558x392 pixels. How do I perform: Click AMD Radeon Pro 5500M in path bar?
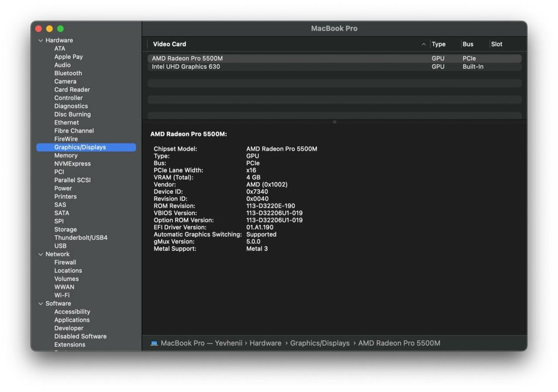coord(400,343)
